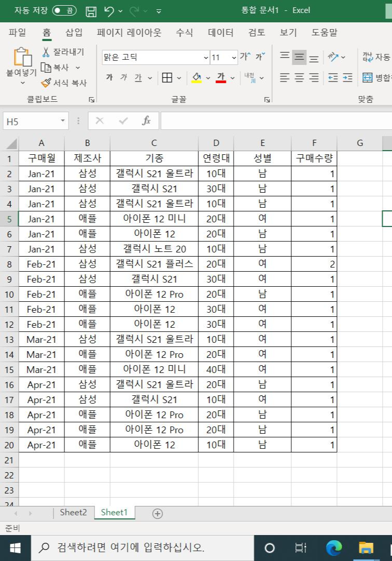392x561 pixels.
Task: Click the formula bar input
Action: 276,121
